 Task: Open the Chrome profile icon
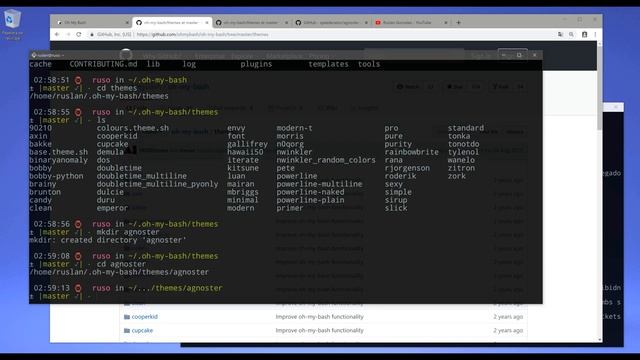pos(584,35)
